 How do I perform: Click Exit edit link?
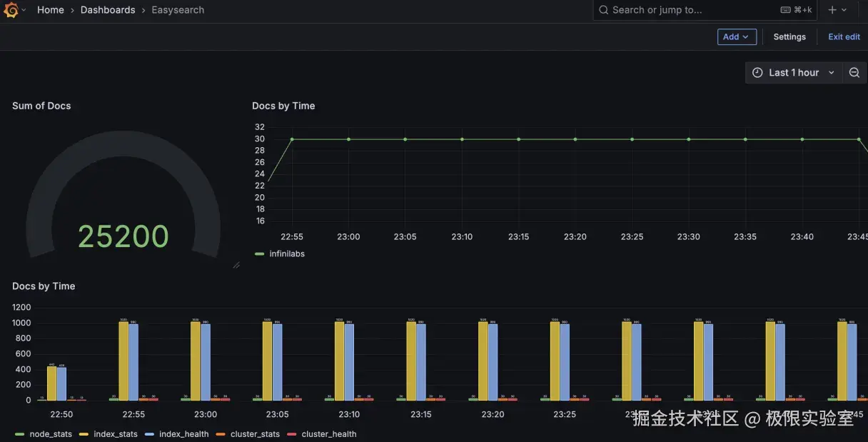[x=844, y=36]
